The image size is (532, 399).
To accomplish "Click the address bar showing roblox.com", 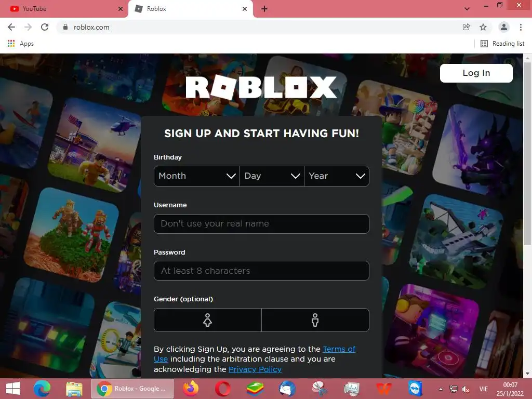I will (261, 27).
